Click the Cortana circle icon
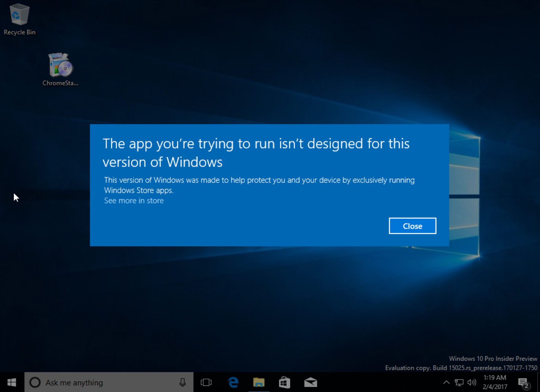540x392 pixels. [35, 382]
